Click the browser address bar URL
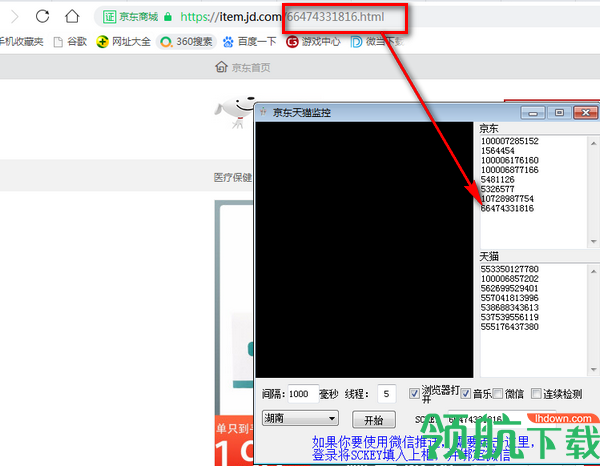The height and width of the screenshot is (466, 600). click(282, 17)
